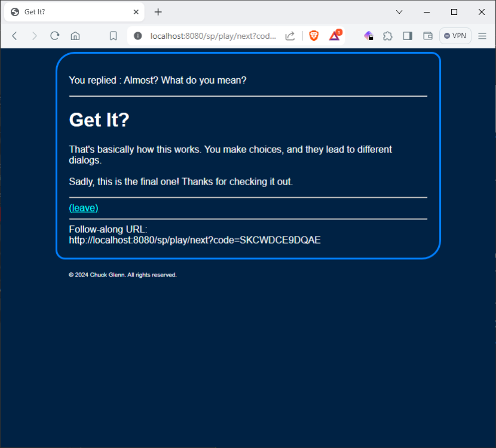Toggle the VPN button
The image size is (496, 448).
tap(455, 36)
